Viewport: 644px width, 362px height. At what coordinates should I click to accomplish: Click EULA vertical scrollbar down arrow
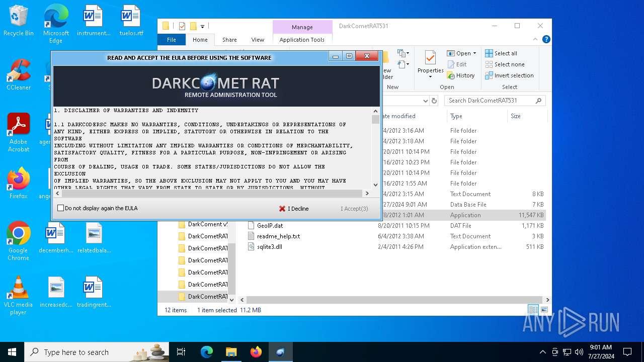tap(375, 185)
